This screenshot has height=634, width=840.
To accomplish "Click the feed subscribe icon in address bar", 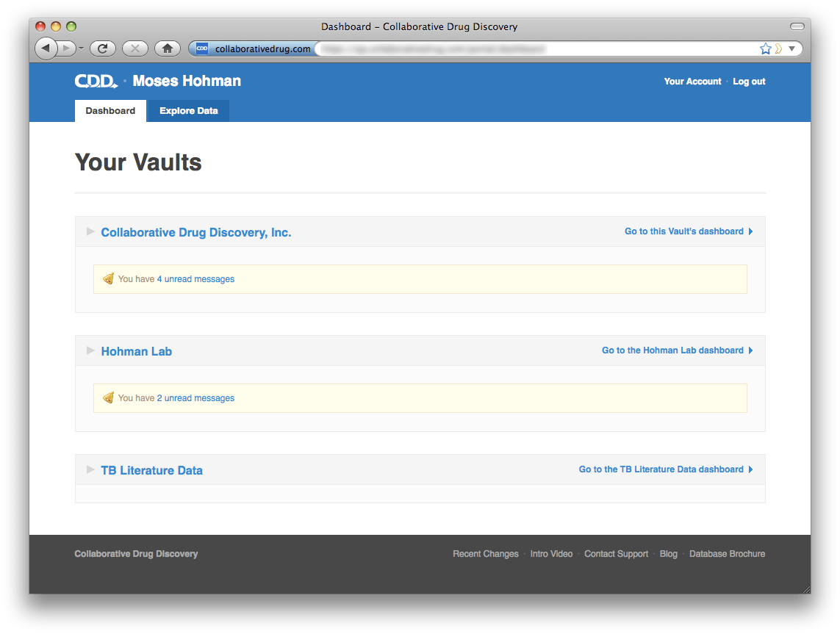I will [778, 48].
